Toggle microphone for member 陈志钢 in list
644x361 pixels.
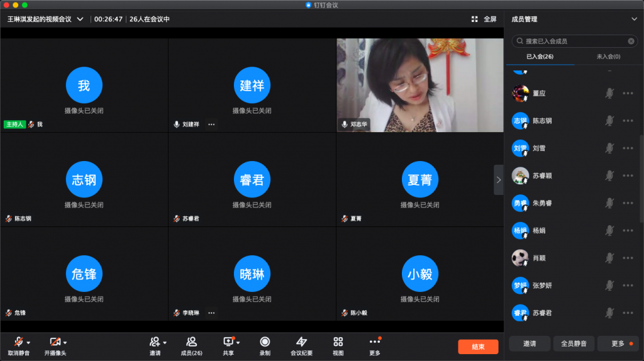coord(609,121)
